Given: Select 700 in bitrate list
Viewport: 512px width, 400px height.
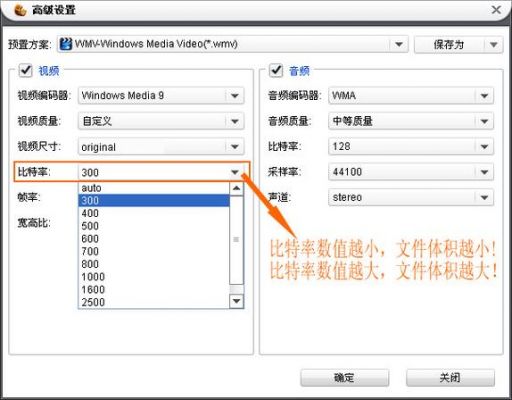Looking at the screenshot, I should coord(154,251).
